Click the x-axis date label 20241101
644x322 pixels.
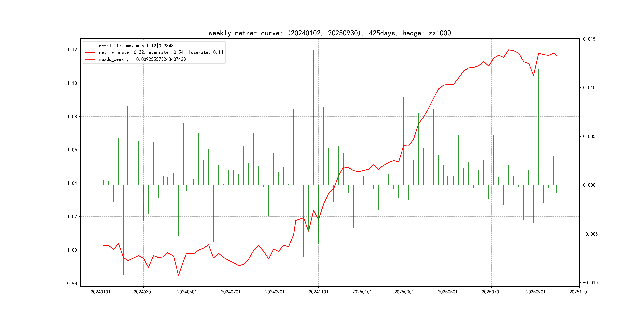coord(318,292)
